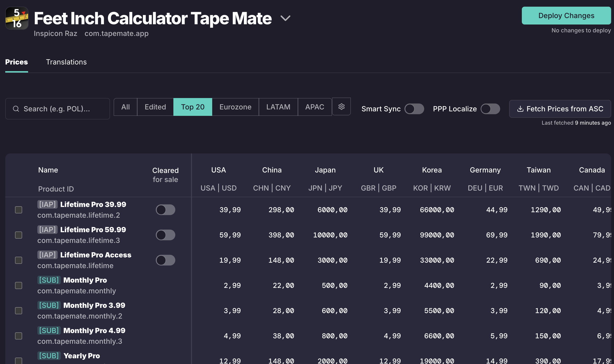
Task: Check the Monthly Pro 4.99 checkbox
Action: [x=19, y=336]
